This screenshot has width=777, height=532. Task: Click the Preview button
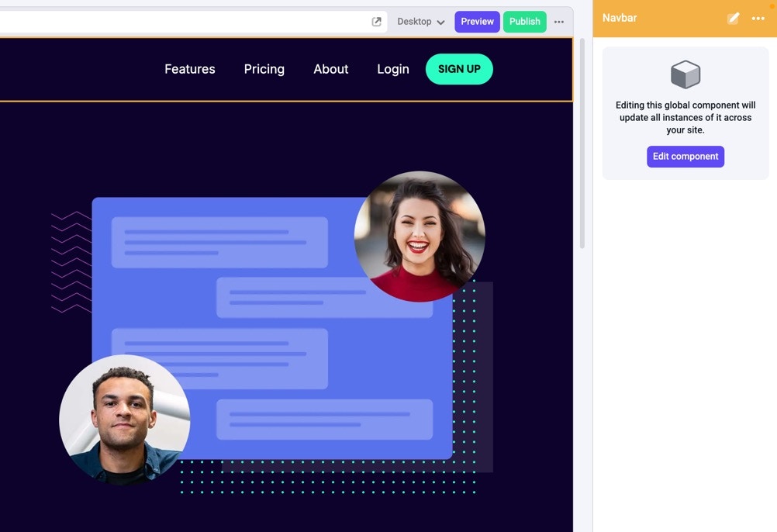(x=477, y=22)
